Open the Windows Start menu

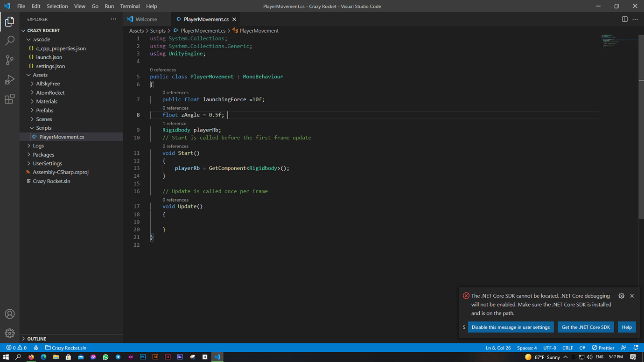(x=6, y=357)
